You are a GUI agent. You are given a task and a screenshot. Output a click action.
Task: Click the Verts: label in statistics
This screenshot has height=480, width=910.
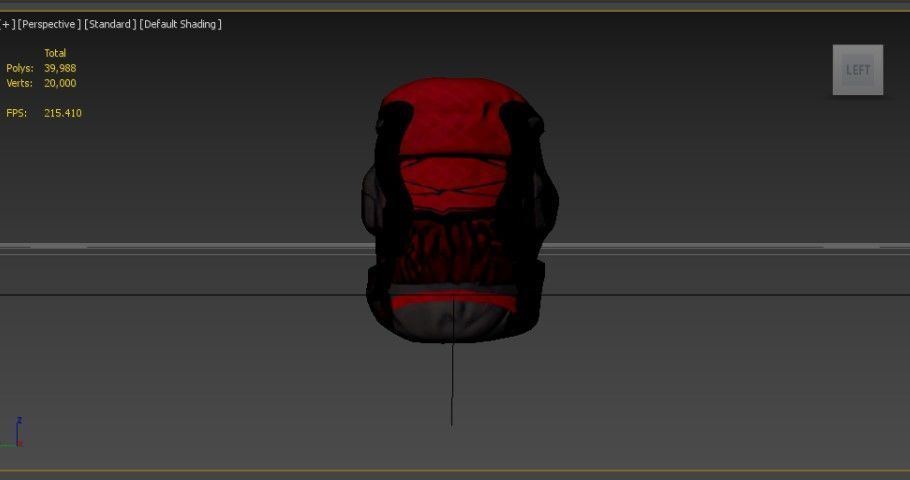[19, 83]
